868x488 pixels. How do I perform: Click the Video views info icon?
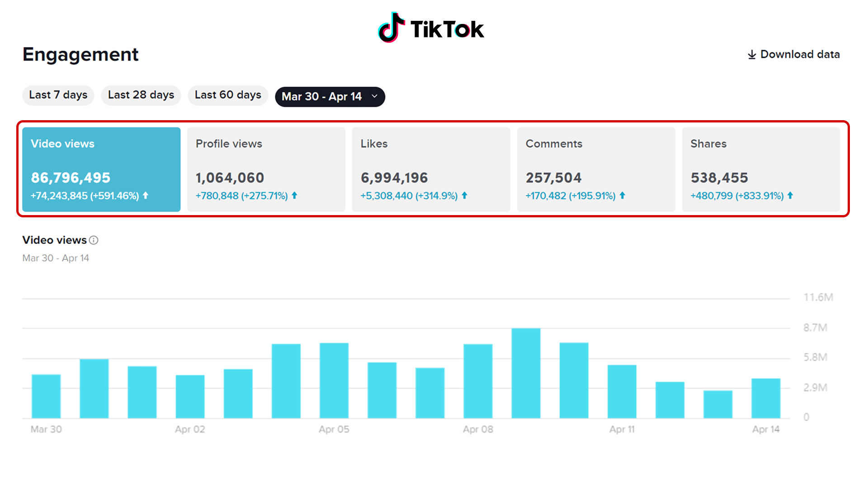(94, 240)
